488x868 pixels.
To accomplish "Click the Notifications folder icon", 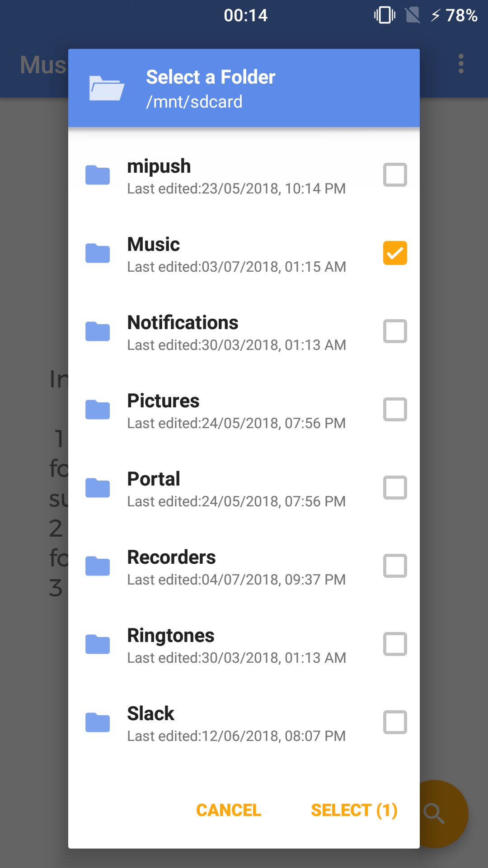I will click(x=98, y=331).
